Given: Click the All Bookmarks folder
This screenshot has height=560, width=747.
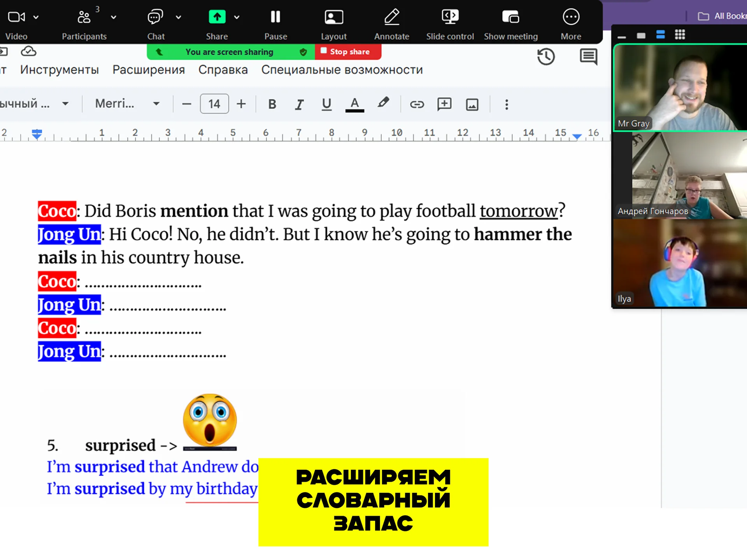Looking at the screenshot, I should pyautogui.click(x=722, y=16).
